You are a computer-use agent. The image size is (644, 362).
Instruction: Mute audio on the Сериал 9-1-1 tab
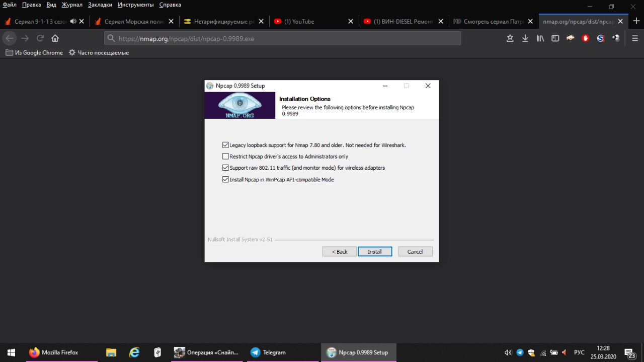coord(73,22)
